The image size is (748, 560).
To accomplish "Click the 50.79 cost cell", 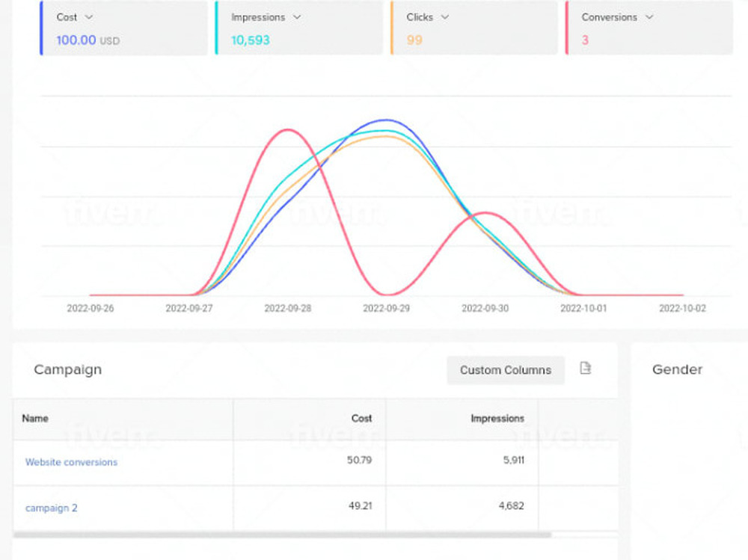I will pos(359,460).
